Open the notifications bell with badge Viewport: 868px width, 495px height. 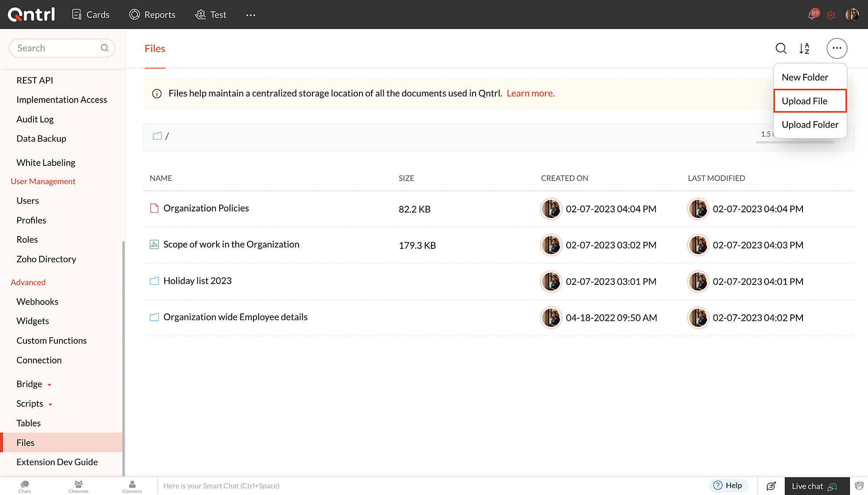812,15
